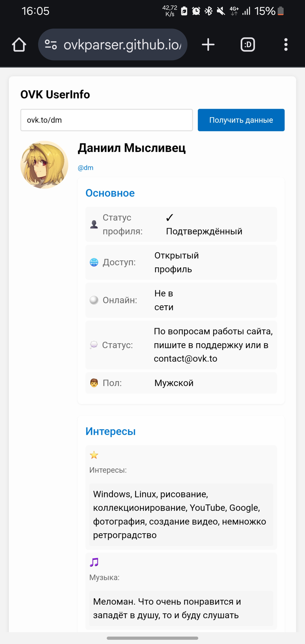Tap the online indicator circle icon
This screenshot has height=644, width=305.
(94, 300)
